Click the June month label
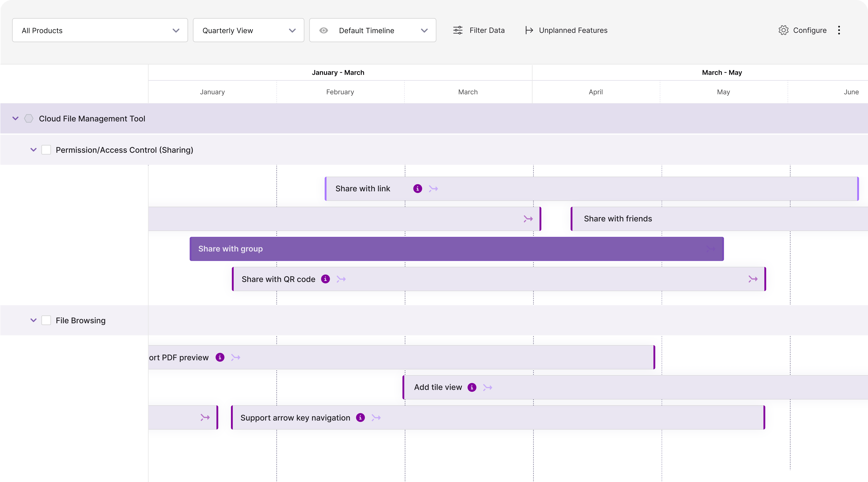The image size is (868, 482). [851, 92]
